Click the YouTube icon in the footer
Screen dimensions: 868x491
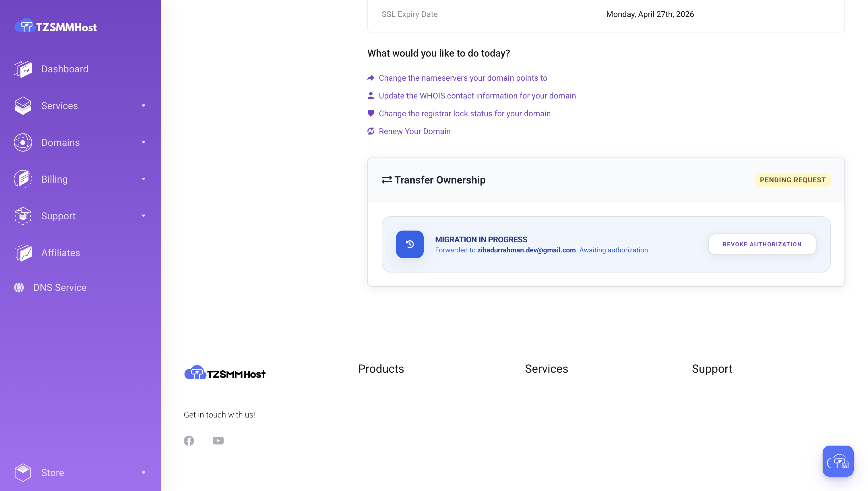point(218,441)
